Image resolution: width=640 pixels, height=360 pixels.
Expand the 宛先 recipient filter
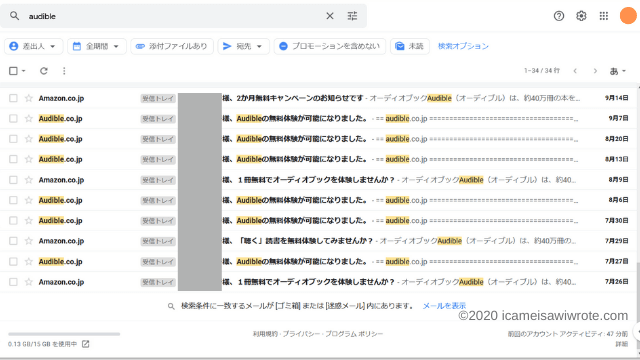[243, 46]
